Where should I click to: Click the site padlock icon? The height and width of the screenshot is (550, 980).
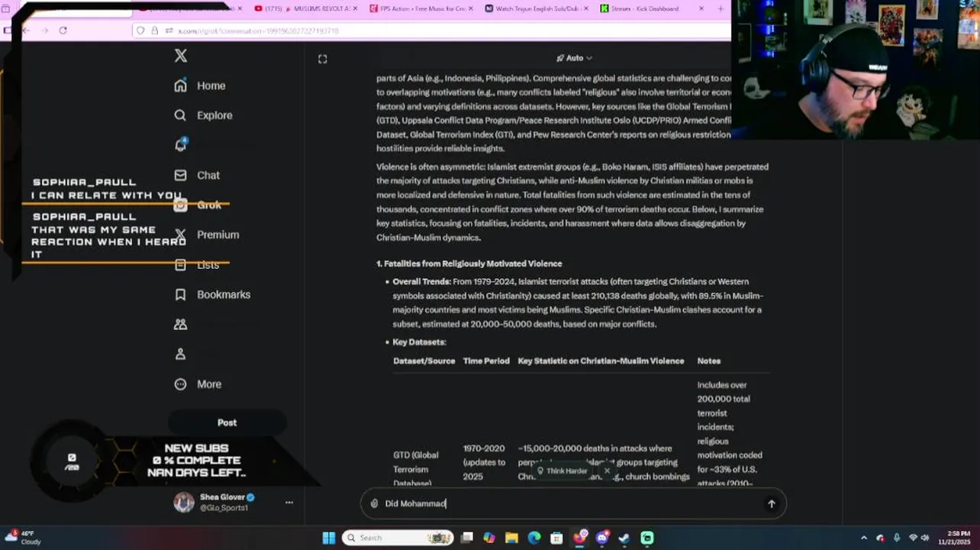(155, 31)
